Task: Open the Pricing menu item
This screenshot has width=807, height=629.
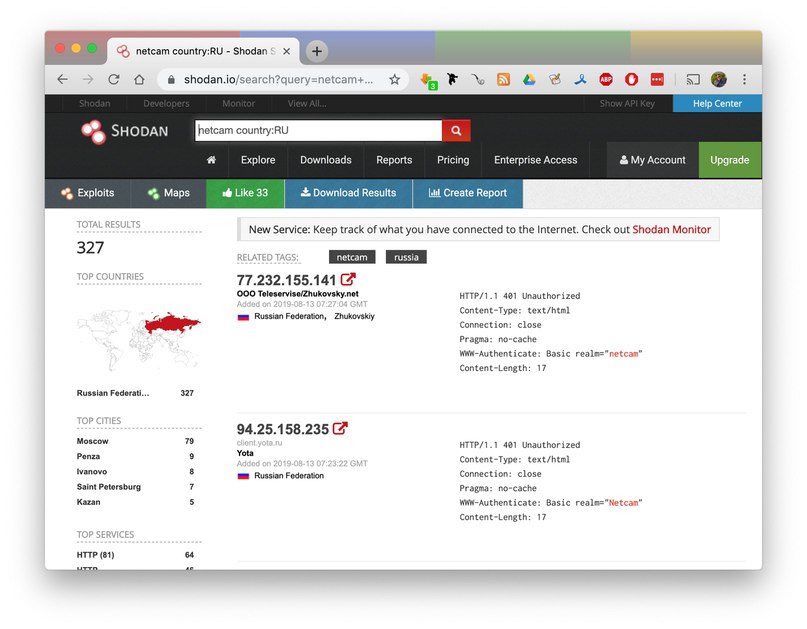Action: pos(453,160)
